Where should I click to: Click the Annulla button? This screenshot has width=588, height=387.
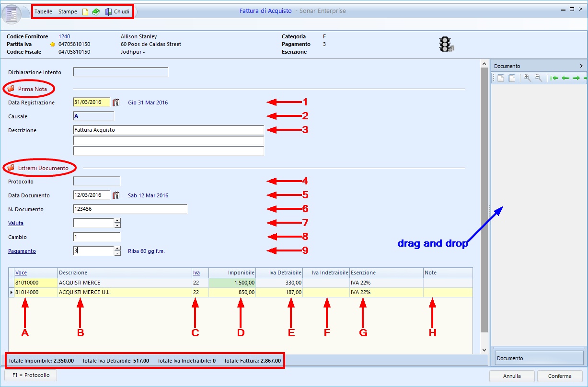pyautogui.click(x=512, y=376)
